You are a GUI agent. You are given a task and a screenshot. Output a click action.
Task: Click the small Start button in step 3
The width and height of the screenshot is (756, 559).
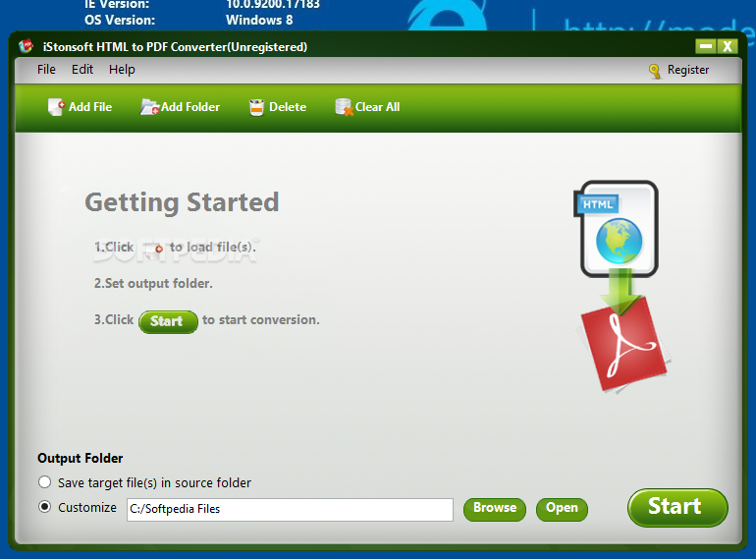tap(168, 321)
